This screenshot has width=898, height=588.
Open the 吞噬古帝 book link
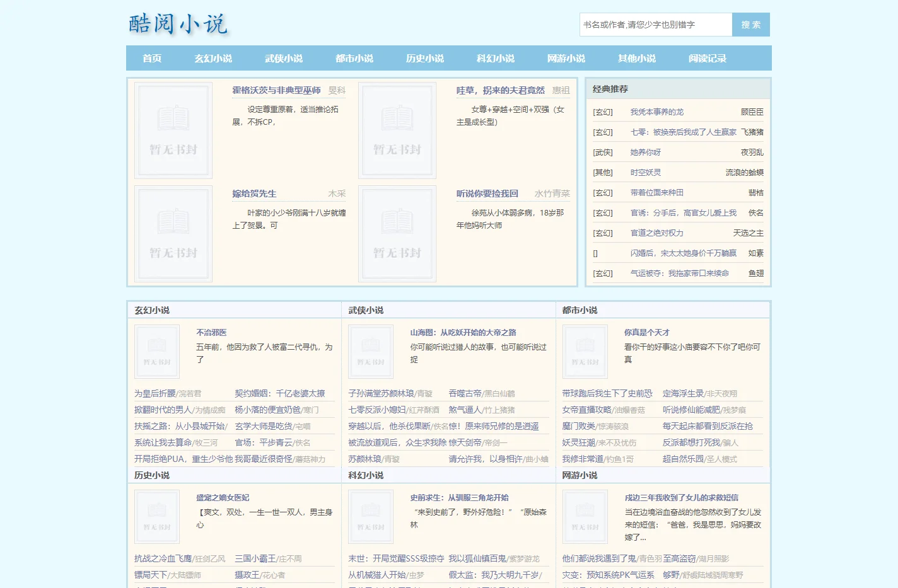[x=465, y=393]
